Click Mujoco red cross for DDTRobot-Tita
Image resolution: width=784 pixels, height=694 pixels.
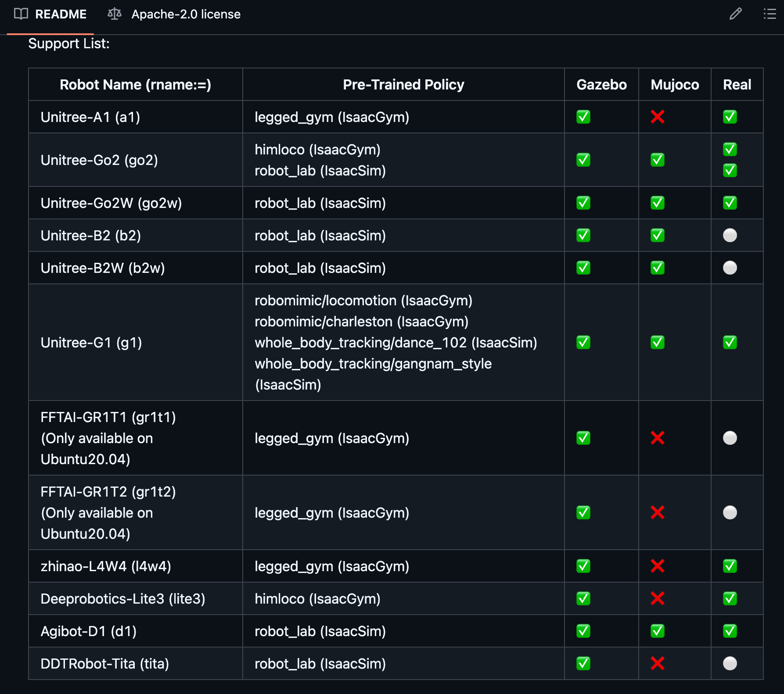658,664
